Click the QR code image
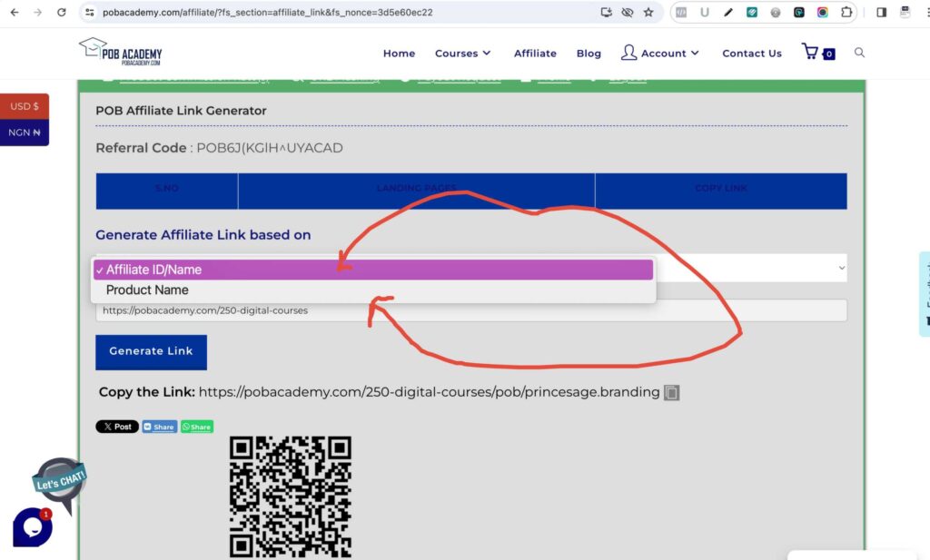The width and height of the screenshot is (930, 560). [x=291, y=496]
